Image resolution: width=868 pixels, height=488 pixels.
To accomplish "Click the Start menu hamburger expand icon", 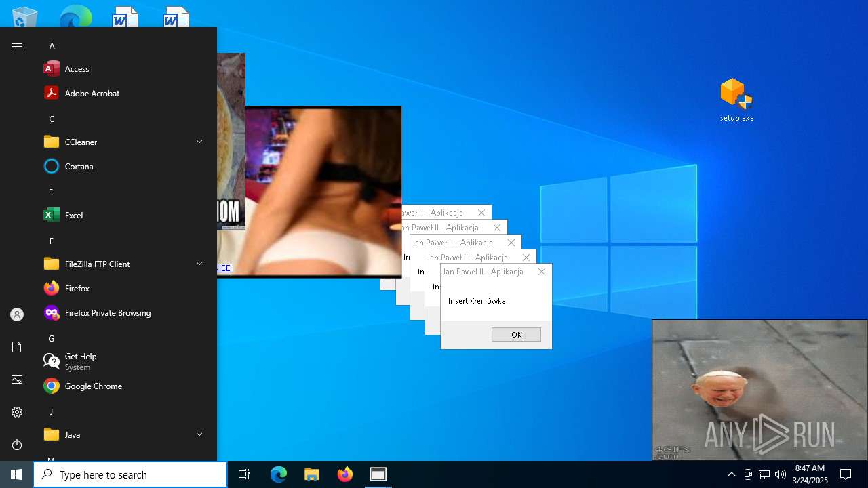I will point(17,46).
